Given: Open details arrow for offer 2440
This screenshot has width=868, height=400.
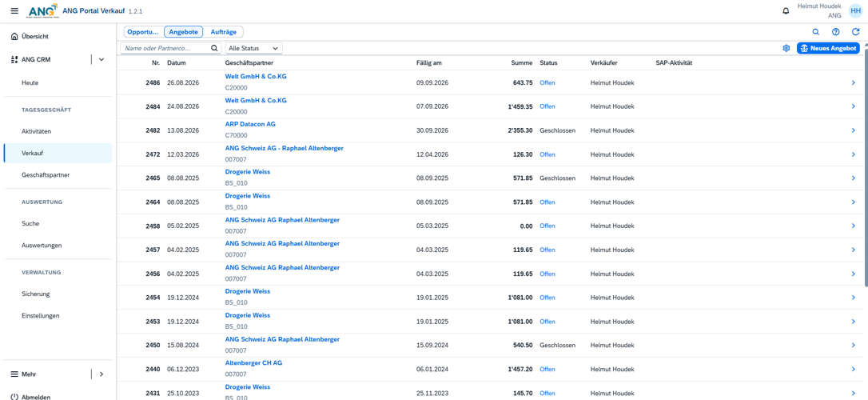Looking at the screenshot, I should [853, 369].
